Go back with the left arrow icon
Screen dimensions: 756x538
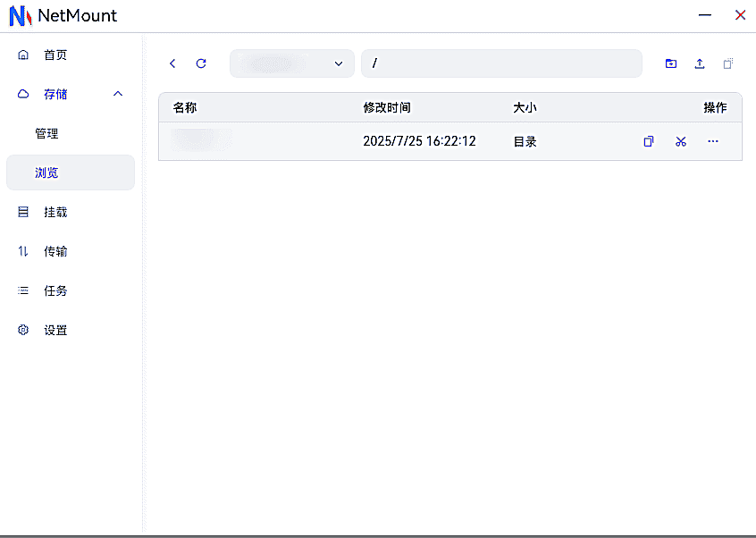coord(172,63)
